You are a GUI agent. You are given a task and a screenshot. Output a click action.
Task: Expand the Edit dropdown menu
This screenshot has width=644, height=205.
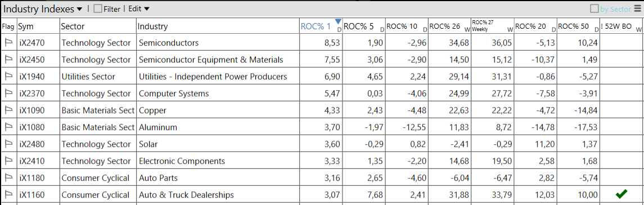(139, 8)
